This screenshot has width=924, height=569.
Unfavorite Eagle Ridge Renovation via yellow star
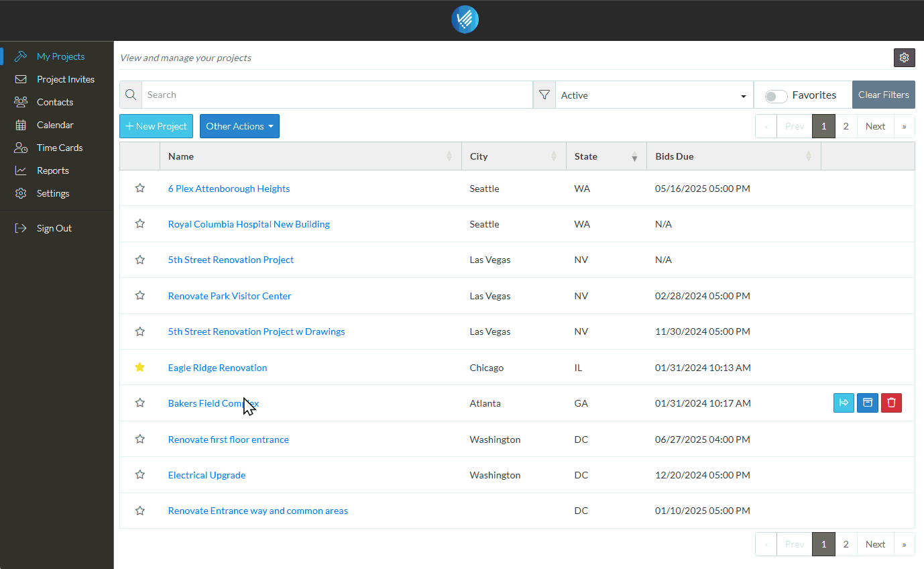(139, 367)
